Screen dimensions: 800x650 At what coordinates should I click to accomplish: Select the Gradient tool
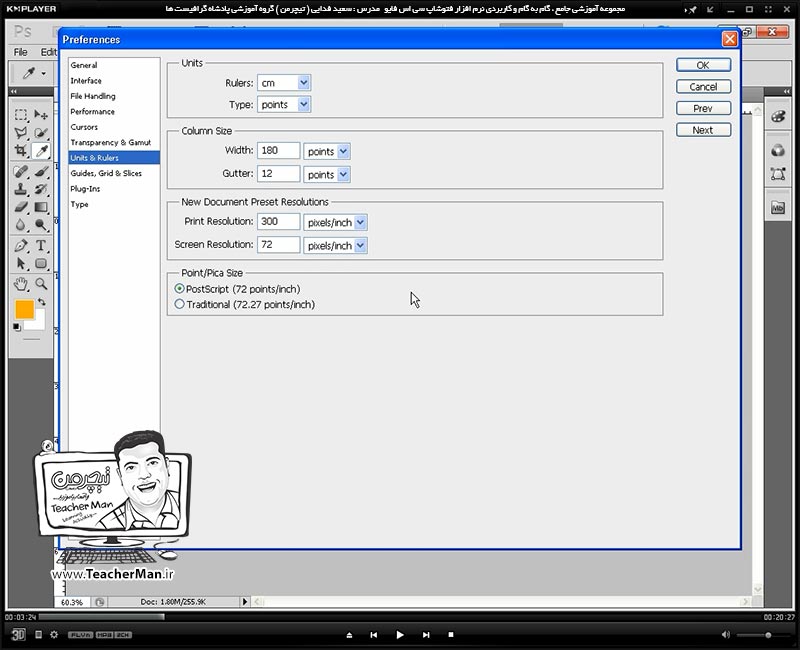pos(41,207)
